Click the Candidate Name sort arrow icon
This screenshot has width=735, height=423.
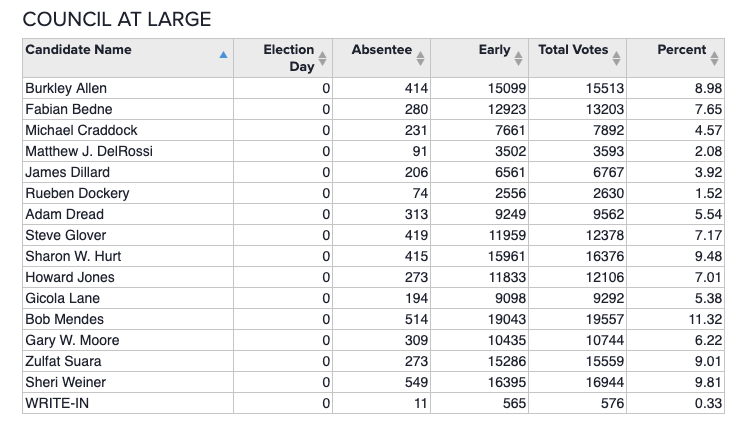coord(222,57)
